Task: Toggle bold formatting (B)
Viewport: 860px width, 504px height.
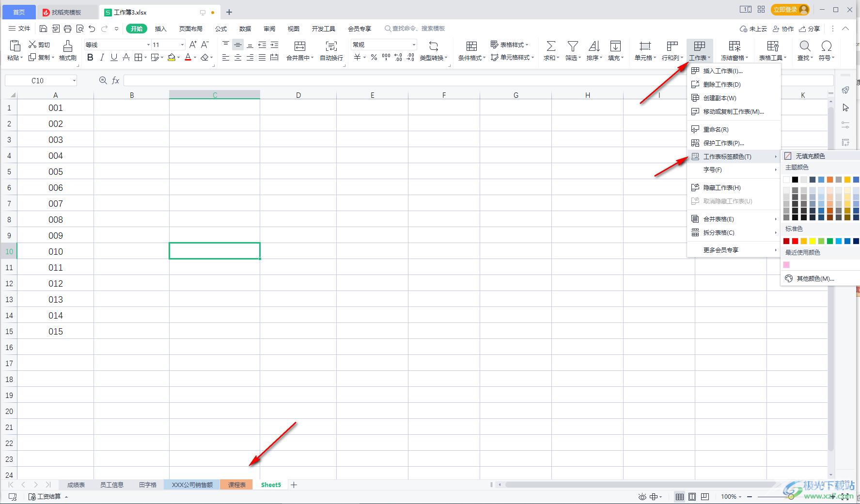Action: 90,58
